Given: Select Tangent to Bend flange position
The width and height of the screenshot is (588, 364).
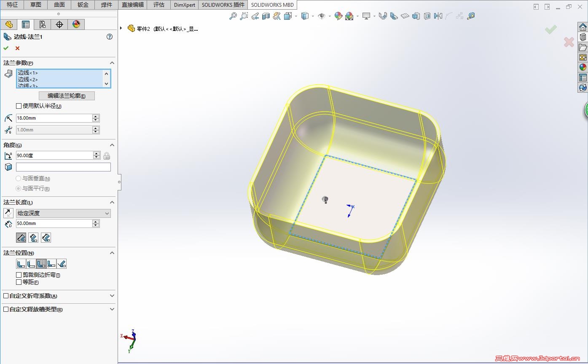Looking at the screenshot, I should pos(62,264).
